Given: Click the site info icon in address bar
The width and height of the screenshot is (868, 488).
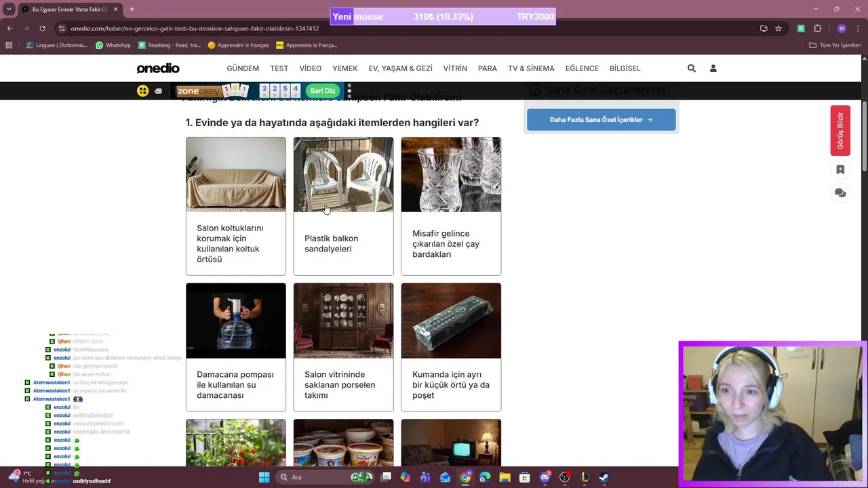Looking at the screenshot, I should coord(62,28).
